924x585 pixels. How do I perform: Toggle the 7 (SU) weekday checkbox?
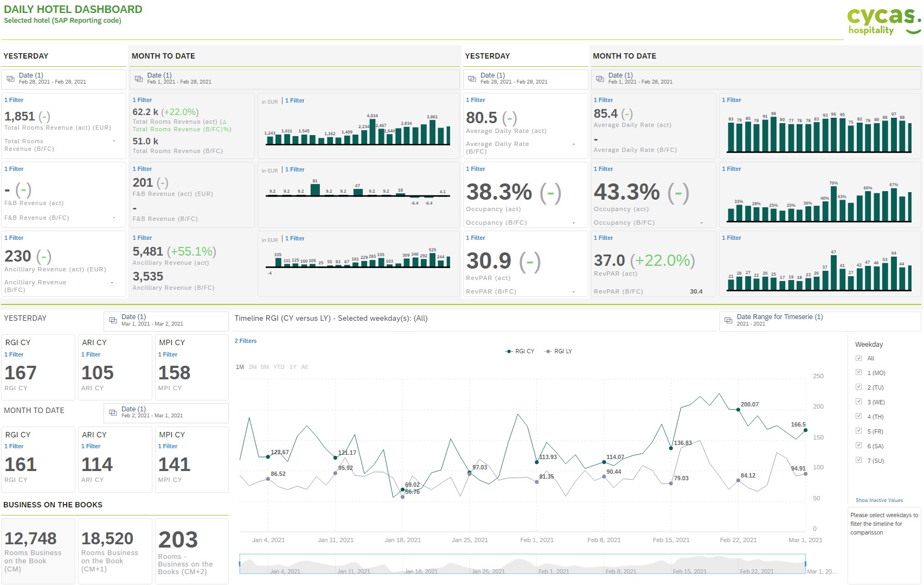[x=858, y=461]
